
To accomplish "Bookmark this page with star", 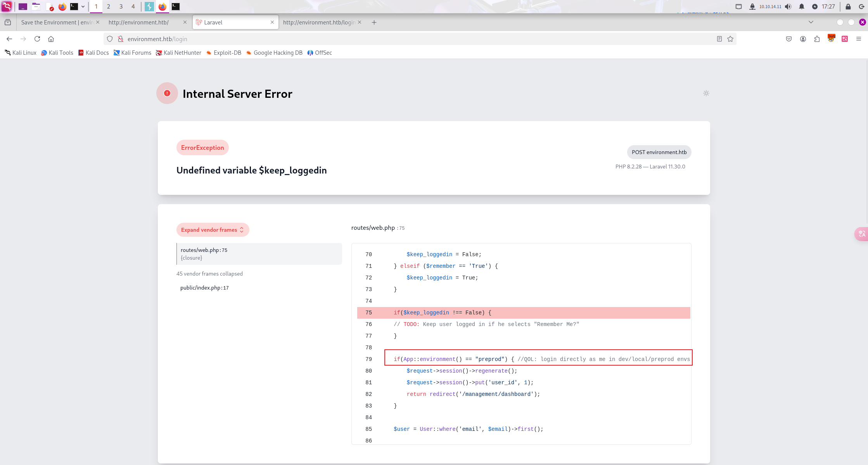I will (x=730, y=39).
